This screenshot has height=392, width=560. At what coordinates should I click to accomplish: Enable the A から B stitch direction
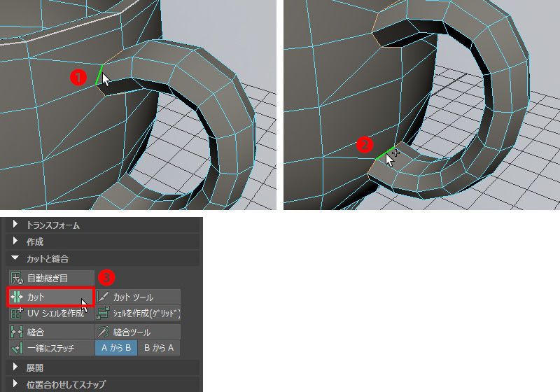click(x=115, y=347)
